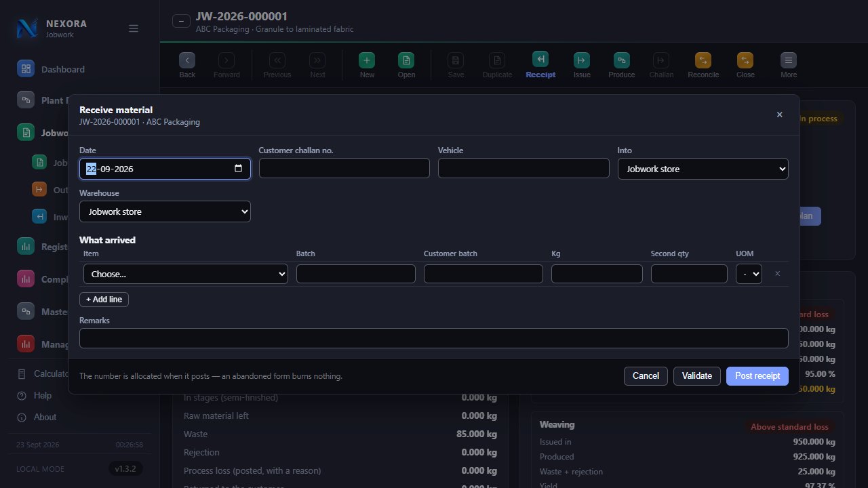Click the Cancel button
The width and height of the screenshot is (868, 488).
pyautogui.click(x=646, y=376)
